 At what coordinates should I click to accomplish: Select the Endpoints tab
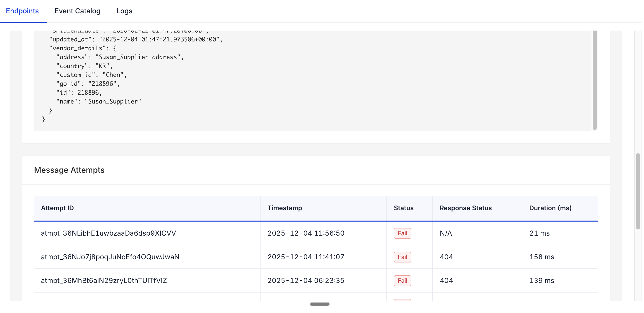pos(22,11)
